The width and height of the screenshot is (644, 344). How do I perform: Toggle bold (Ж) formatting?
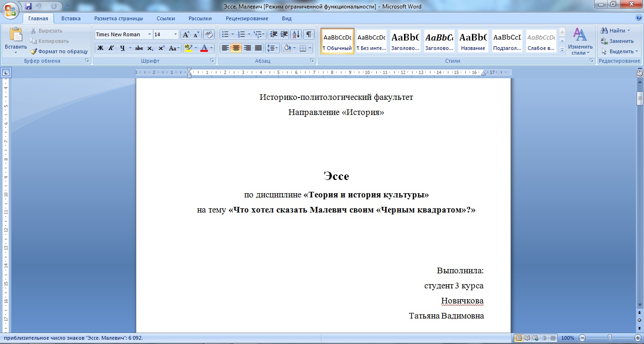(x=100, y=48)
